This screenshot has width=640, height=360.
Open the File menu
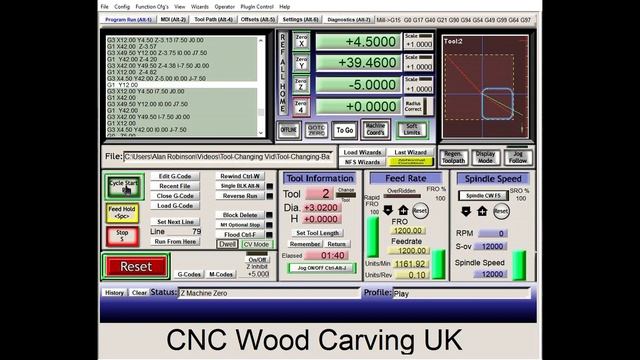[104, 7]
